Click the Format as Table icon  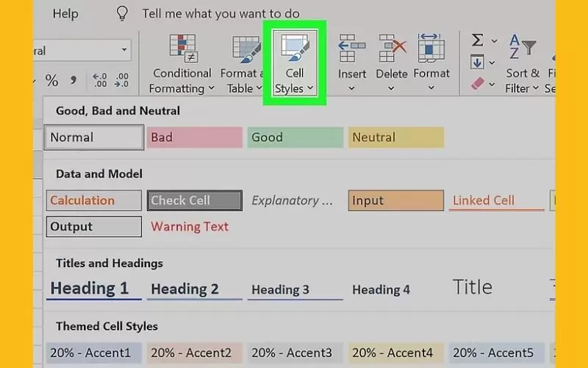[x=246, y=49]
